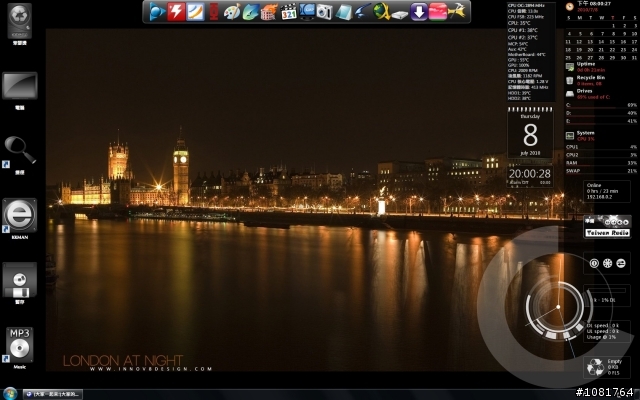Open the purple download arrow icon
The image size is (640, 400).
coord(419,12)
